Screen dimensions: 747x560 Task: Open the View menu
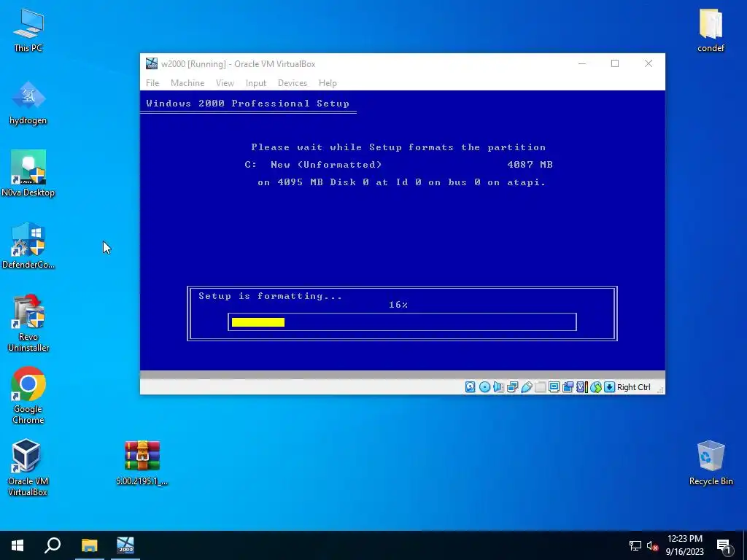point(225,83)
